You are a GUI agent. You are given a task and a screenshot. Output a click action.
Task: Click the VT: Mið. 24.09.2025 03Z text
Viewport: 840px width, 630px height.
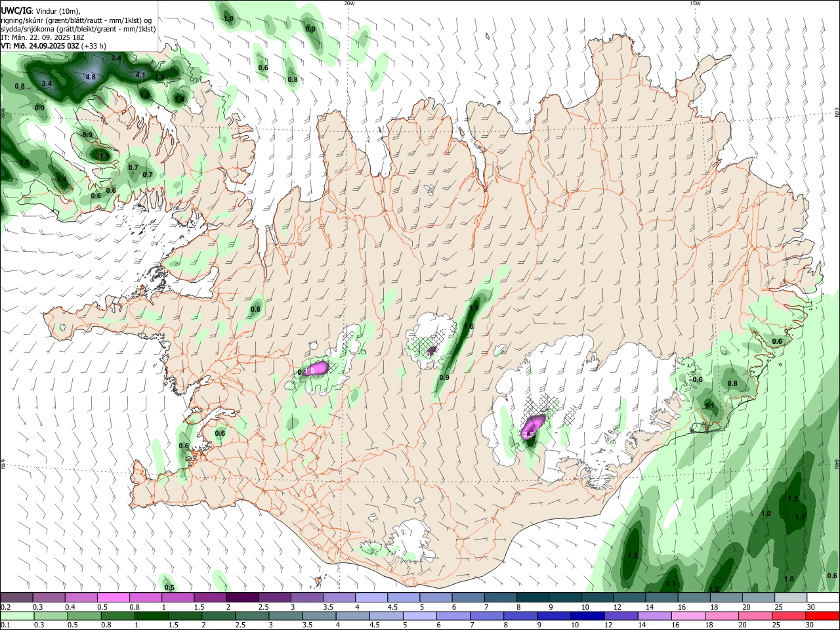pos(40,46)
